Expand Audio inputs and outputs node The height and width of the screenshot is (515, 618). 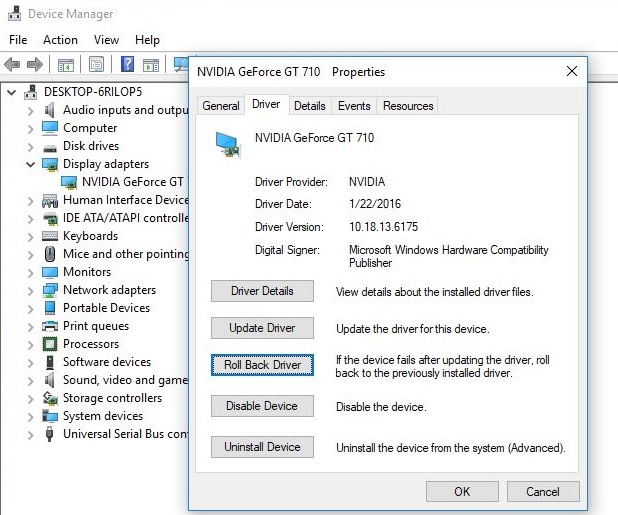tap(31, 111)
